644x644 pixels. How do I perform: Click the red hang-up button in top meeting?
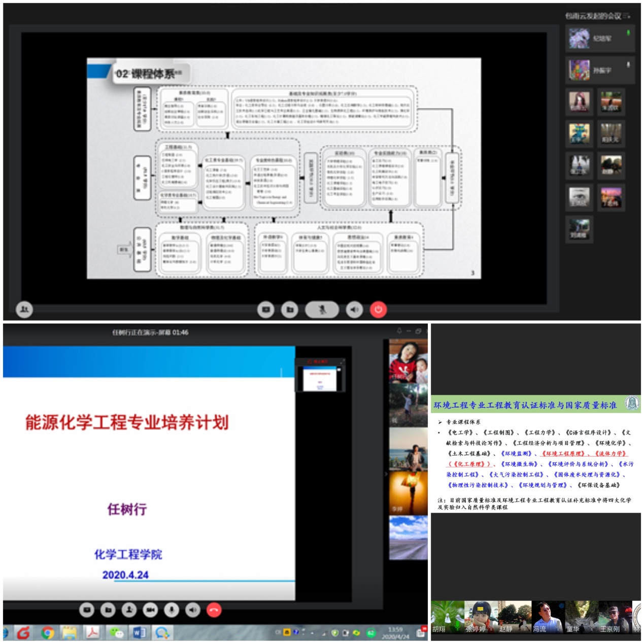(378, 310)
